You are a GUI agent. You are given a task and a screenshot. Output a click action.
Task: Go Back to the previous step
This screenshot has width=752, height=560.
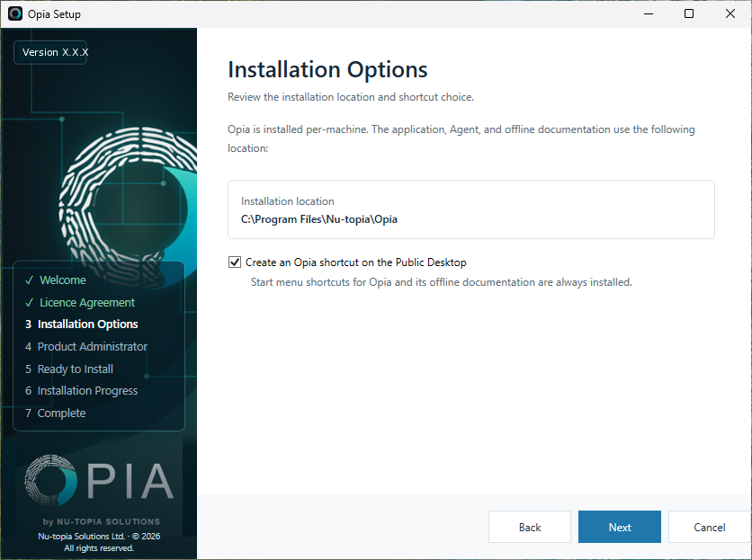(530, 527)
